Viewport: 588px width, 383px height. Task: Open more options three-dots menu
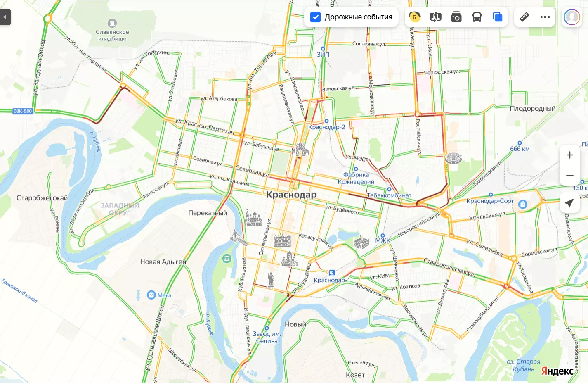coord(545,17)
